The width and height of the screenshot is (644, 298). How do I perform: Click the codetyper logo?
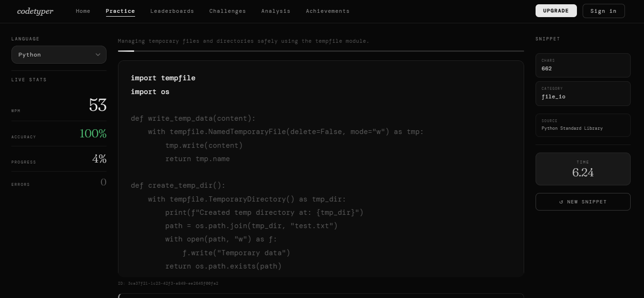35,11
